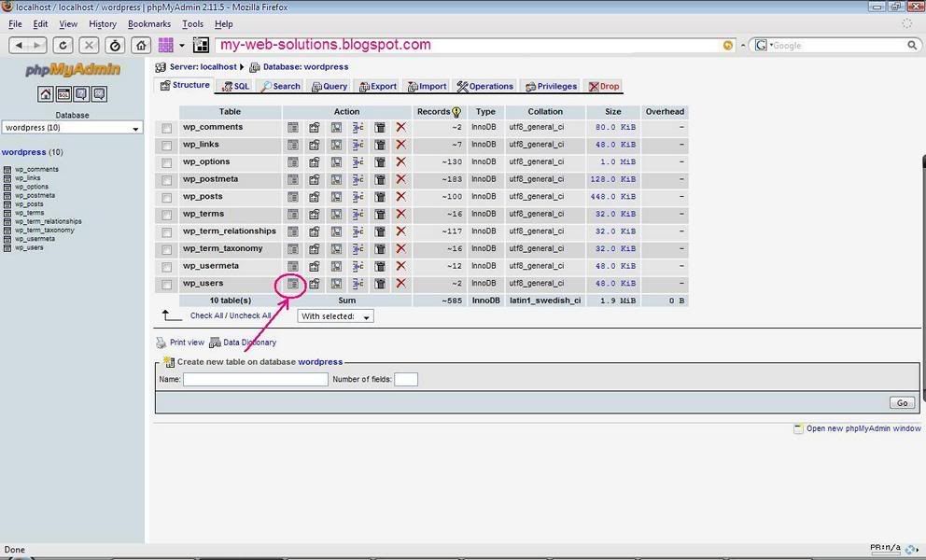
Task: Click the Browse icon for wp_comments
Action: pos(293,127)
